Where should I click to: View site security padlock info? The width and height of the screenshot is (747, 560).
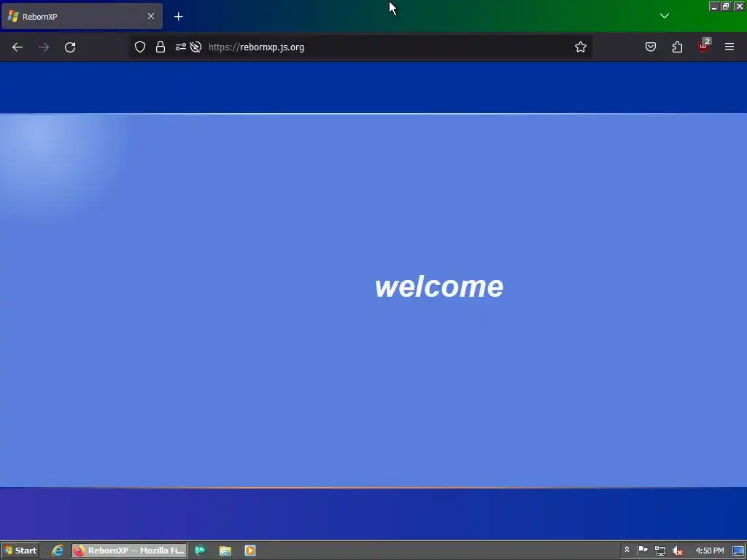[x=160, y=47]
